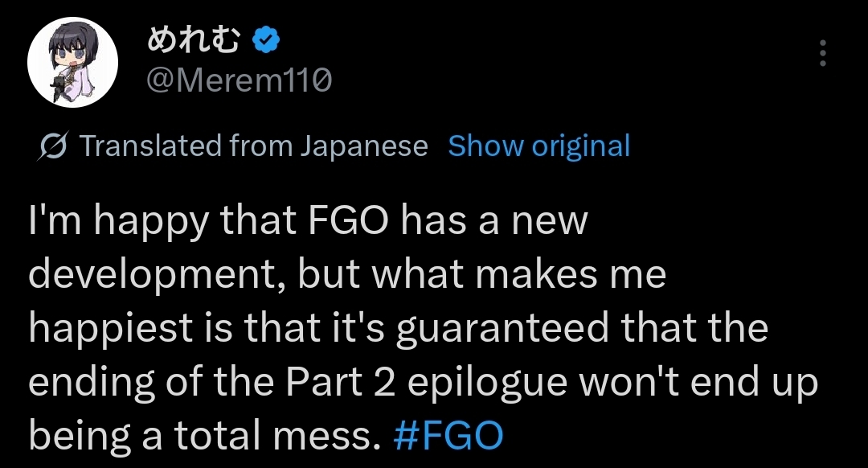
Task: Click the blue verified badge next to めれむ
Action: (266, 40)
